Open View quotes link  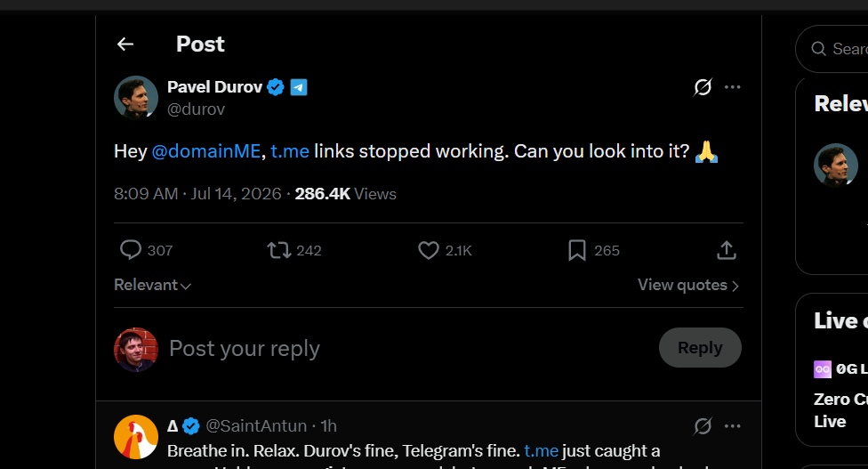688,285
